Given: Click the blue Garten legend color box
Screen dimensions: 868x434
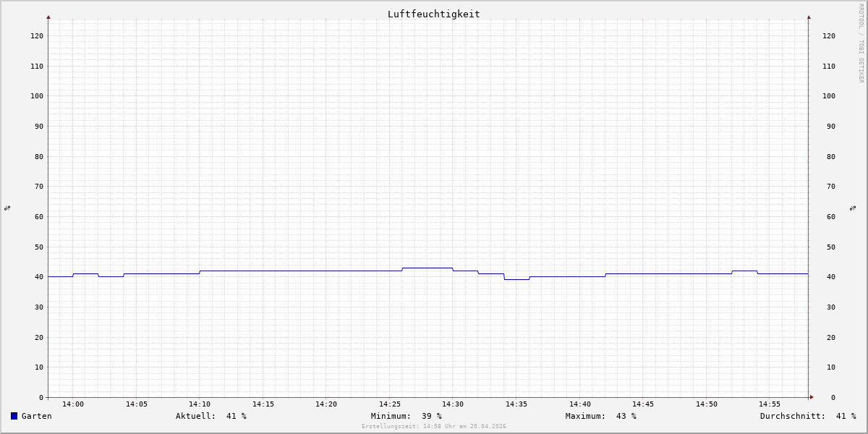Looking at the screenshot, I should (14, 416).
